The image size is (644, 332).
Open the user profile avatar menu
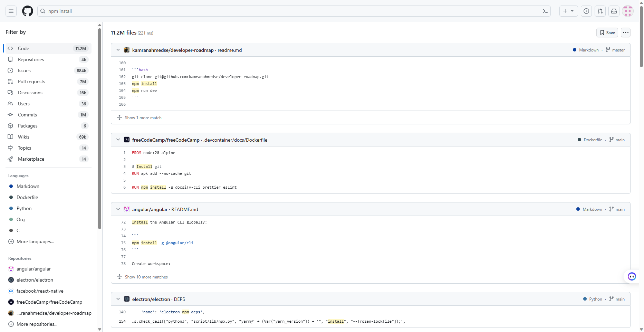(x=628, y=11)
